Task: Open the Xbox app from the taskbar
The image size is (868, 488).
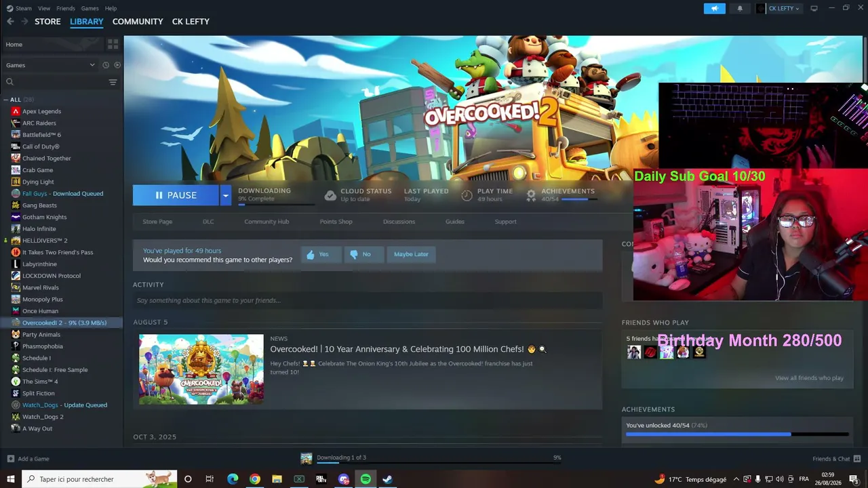Action: [299, 479]
